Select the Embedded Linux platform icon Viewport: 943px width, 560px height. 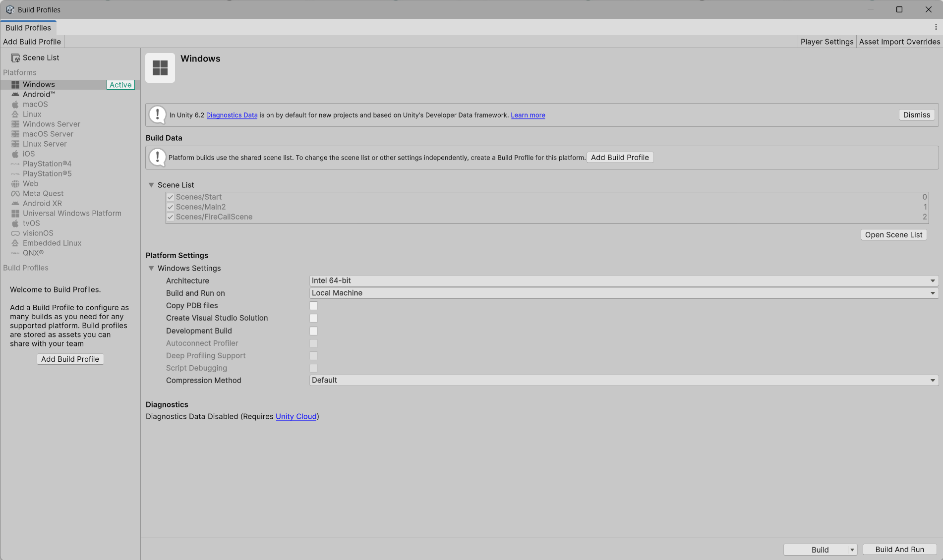tap(15, 243)
